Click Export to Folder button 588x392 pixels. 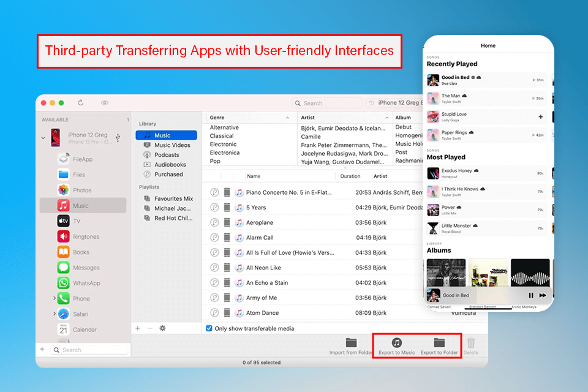439,346
